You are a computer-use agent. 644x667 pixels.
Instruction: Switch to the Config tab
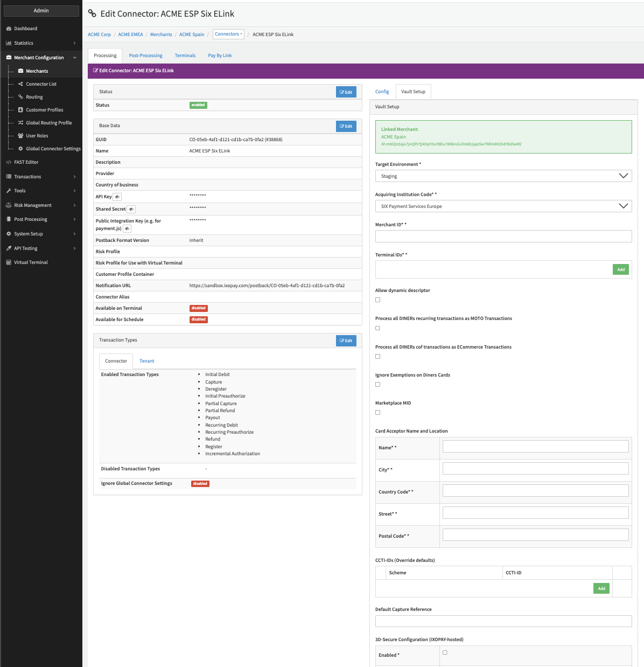point(382,92)
